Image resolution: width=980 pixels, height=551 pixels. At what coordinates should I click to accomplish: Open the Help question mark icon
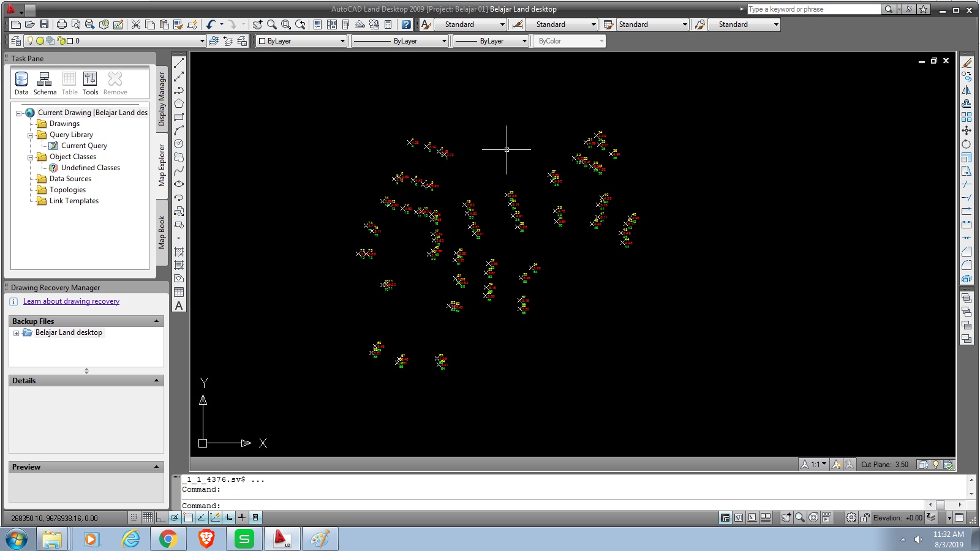point(406,24)
